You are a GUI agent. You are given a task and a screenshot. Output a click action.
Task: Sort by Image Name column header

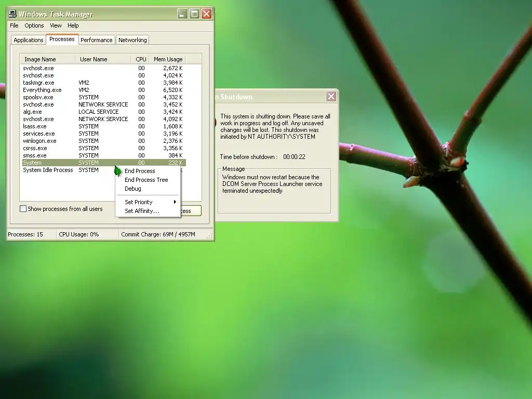(x=47, y=59)
